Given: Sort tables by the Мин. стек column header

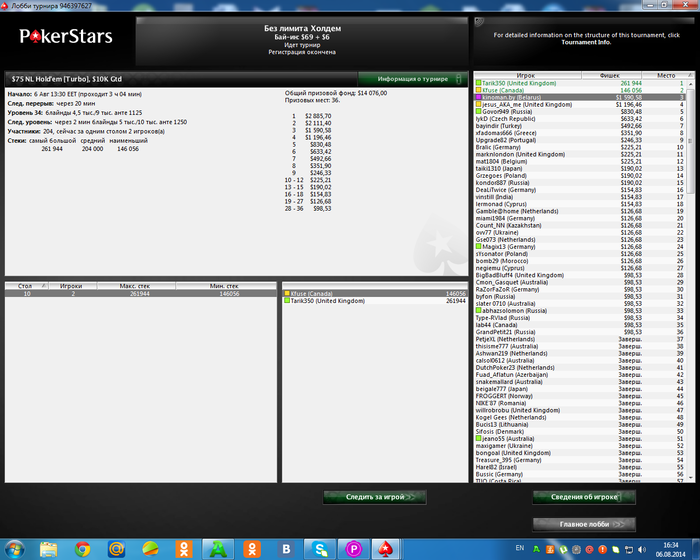Looking at the screenshot, I should (225, 286).
